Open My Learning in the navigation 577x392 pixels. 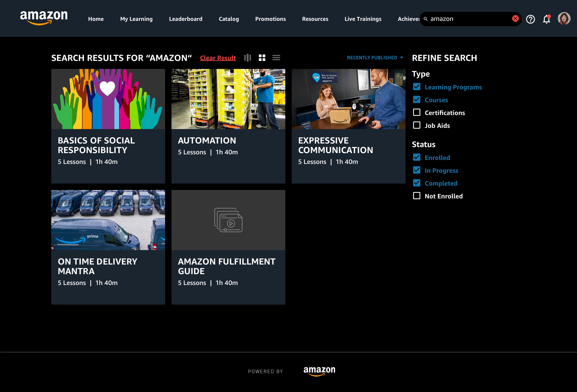[x=136, y=19]
